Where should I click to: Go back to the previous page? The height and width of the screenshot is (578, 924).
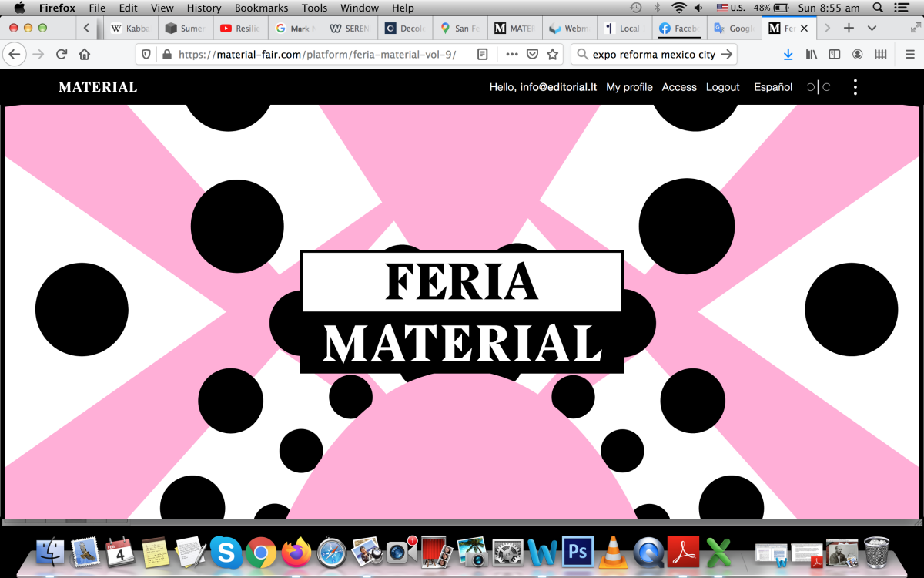[15, 55]
